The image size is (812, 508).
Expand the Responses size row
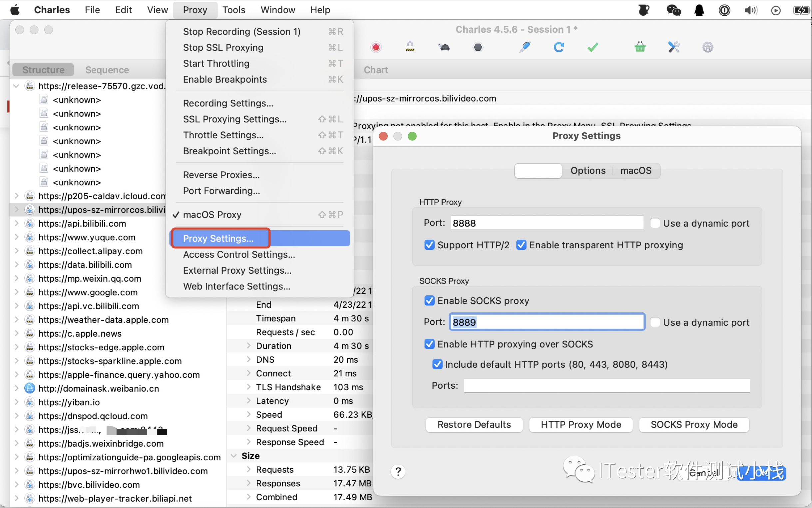tap(249, 483)
